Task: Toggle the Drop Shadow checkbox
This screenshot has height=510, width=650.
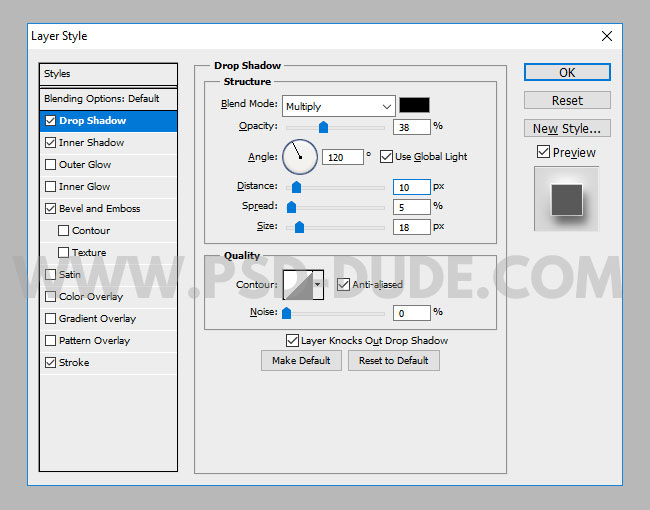Action: click(50, 121)
